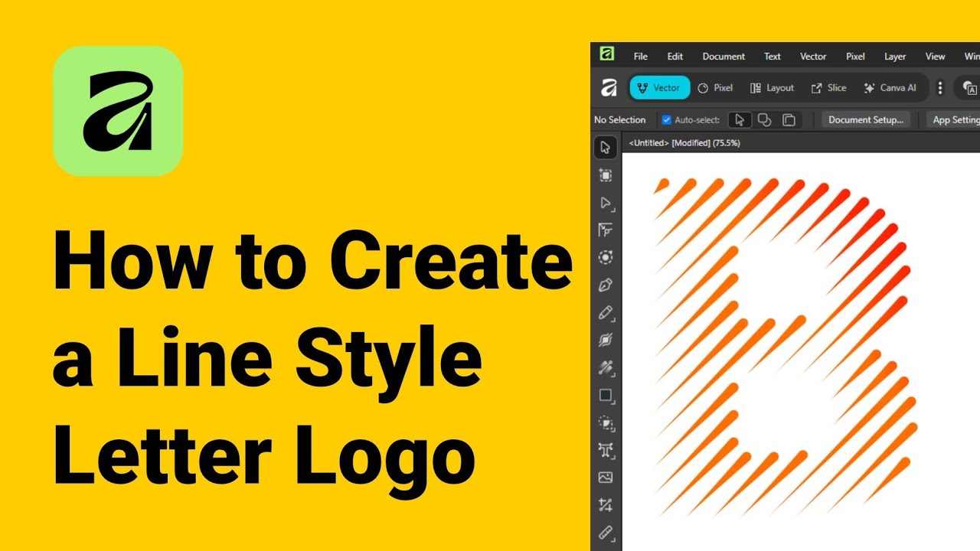Image resolution: width=980 pixels, height=551 pixels.
Task: Click the 'No Selection' label in context bar
Action: tap(620, 120)
